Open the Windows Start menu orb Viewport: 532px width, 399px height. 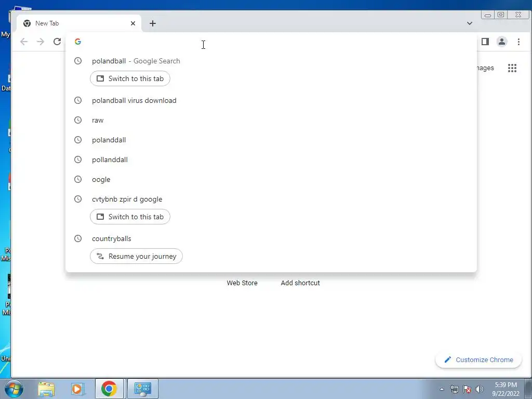14,389
